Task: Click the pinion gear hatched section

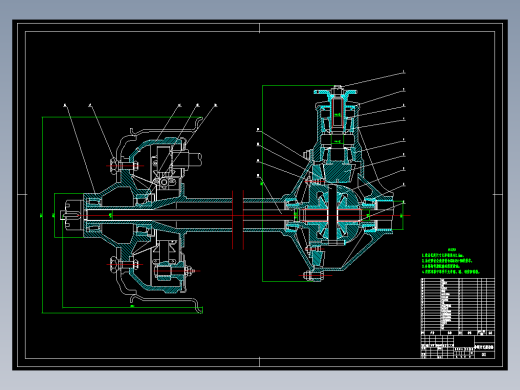Action: tap(338, 172)
